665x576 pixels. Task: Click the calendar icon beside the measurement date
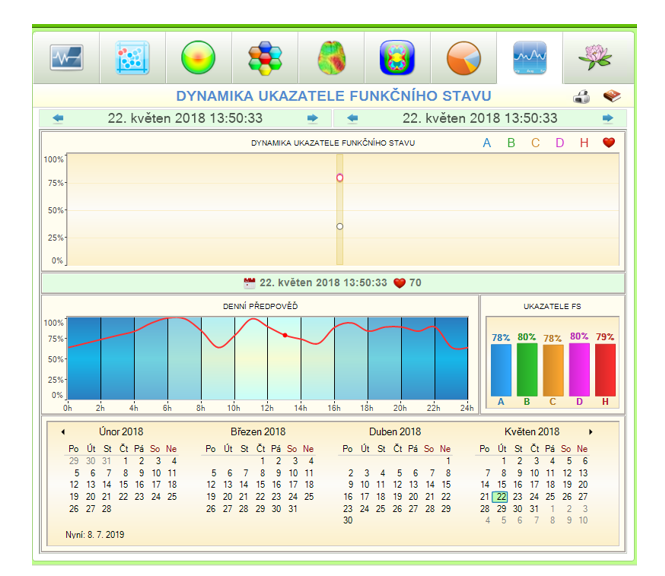click(x=249, y=283)
